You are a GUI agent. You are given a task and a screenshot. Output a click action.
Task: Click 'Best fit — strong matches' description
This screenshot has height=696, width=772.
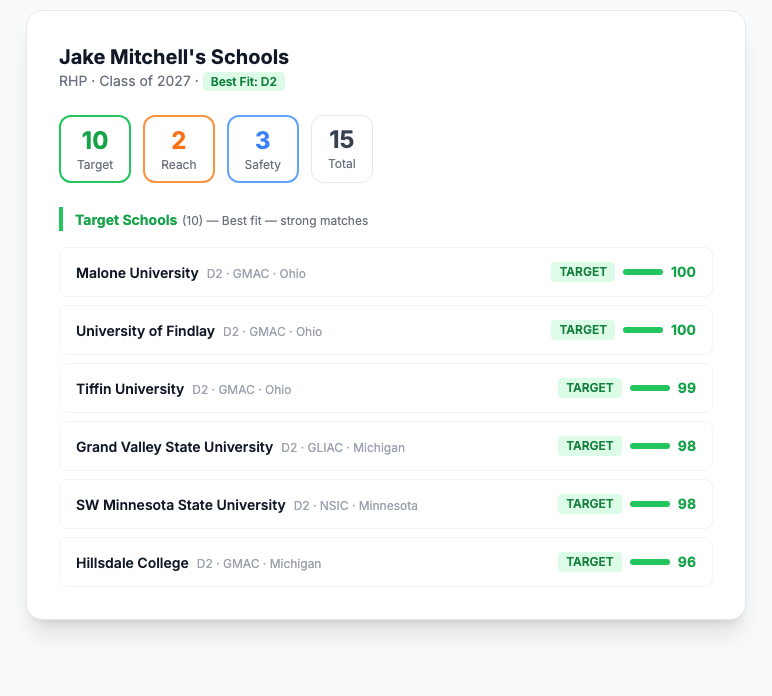[x=295, y=221]
